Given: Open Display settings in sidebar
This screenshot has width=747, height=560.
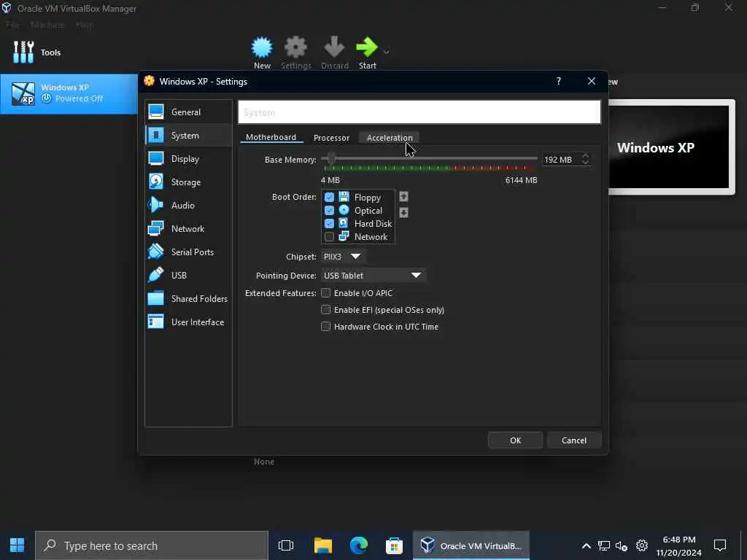Looking at the screenshot, I should [x=188, y=158].
